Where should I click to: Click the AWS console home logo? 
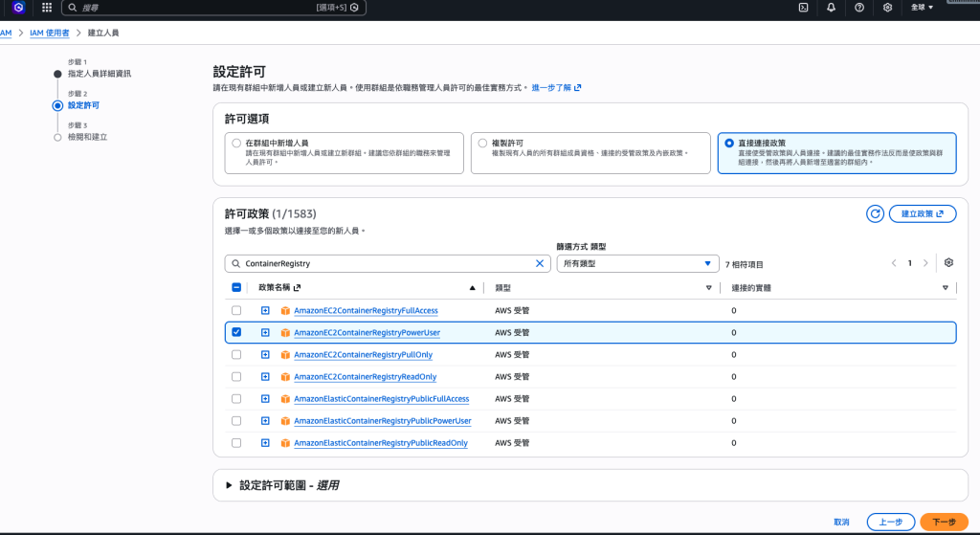tap(18, 8)
